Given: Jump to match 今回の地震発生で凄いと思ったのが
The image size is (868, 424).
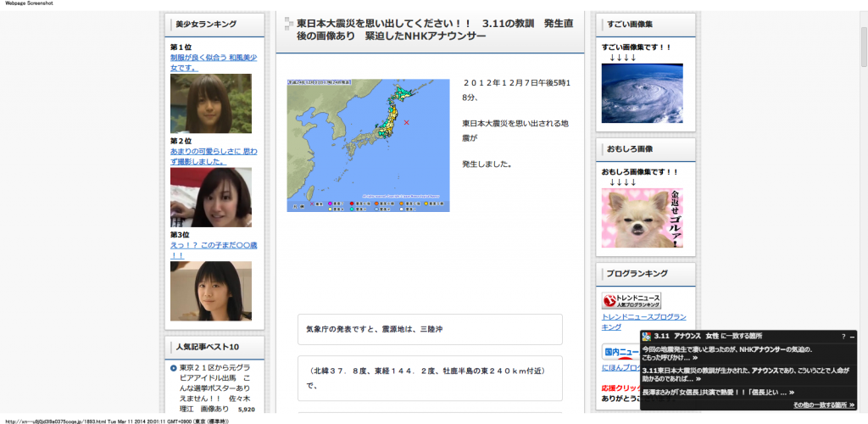Looking at the screenshot, I should (x=727, y=354).
